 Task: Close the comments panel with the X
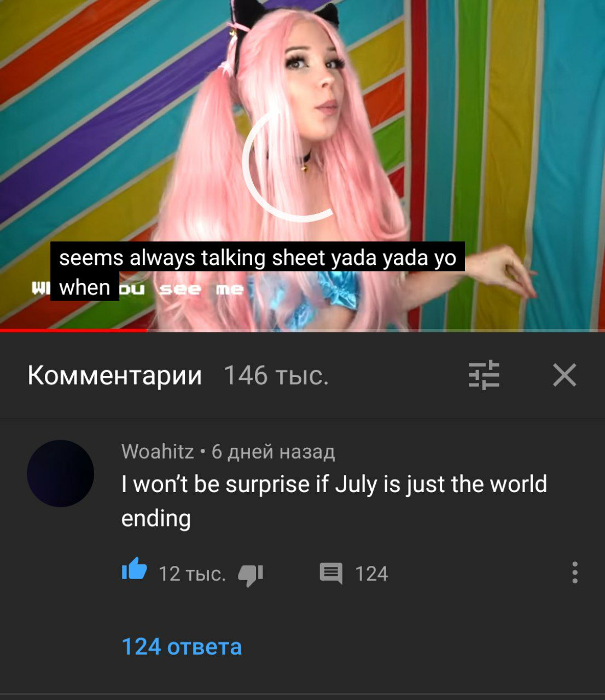tap(565, 375)
